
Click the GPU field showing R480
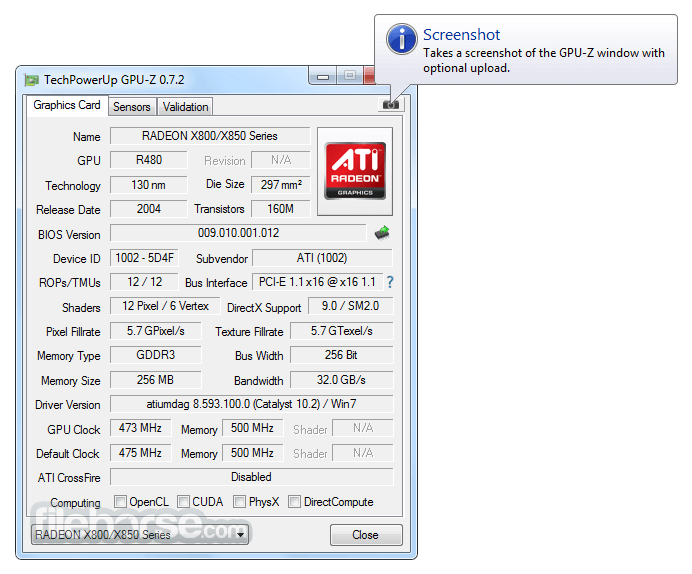coord(149,160)
